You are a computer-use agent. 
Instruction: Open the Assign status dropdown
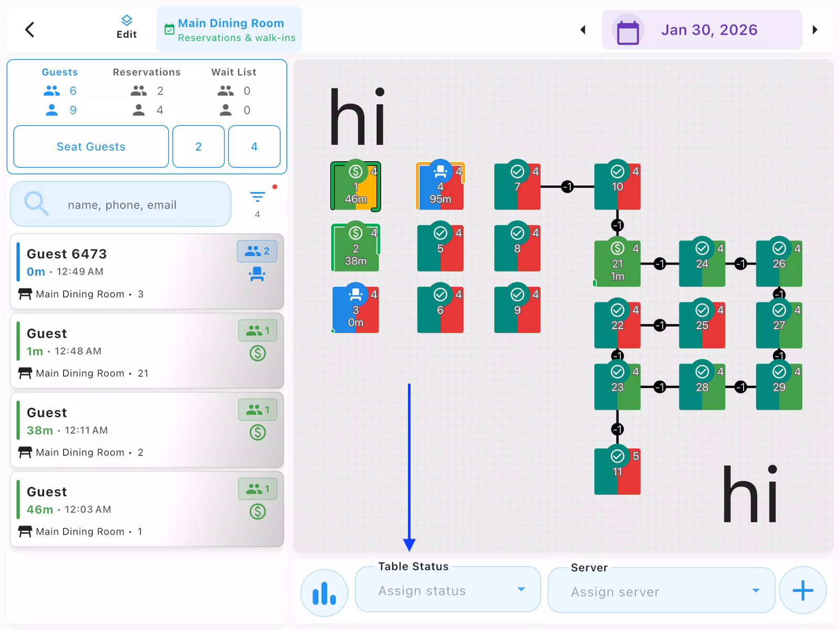(447, 590)
